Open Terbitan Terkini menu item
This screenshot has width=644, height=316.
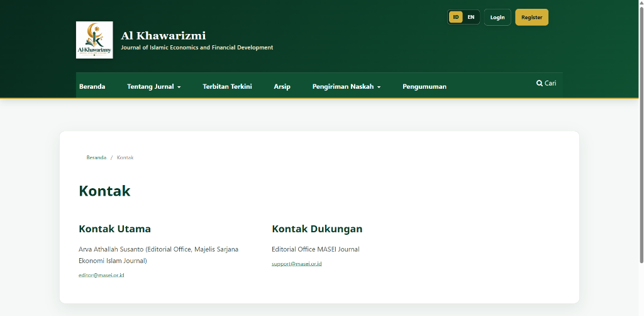click(227, 86)
